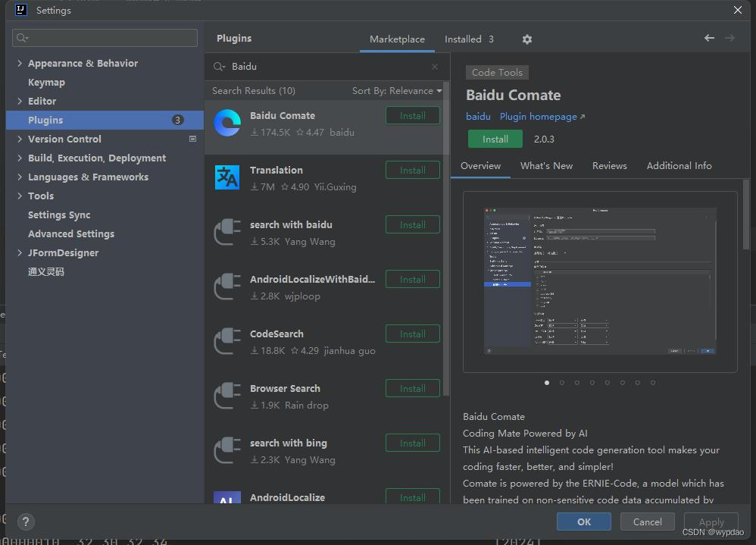The width and height of the screenshot is (756, 545).
Task: Install the Browser Search plugin
Action: 413,388
